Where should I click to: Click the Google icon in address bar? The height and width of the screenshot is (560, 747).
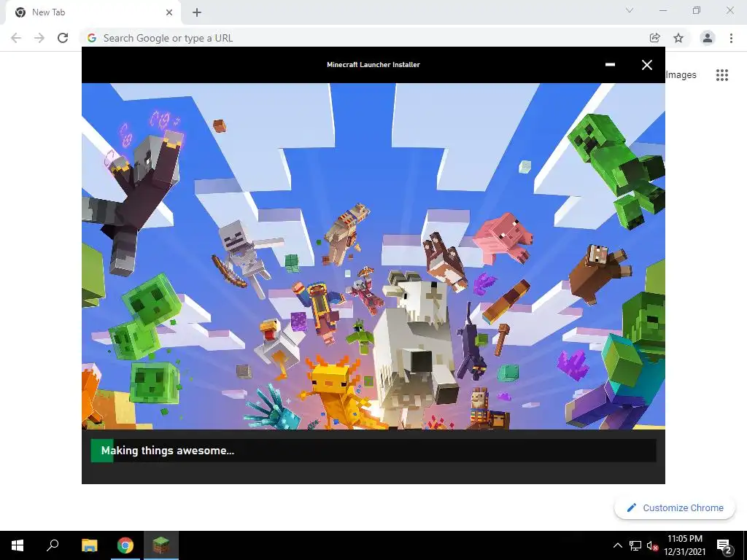click(92, 38)
